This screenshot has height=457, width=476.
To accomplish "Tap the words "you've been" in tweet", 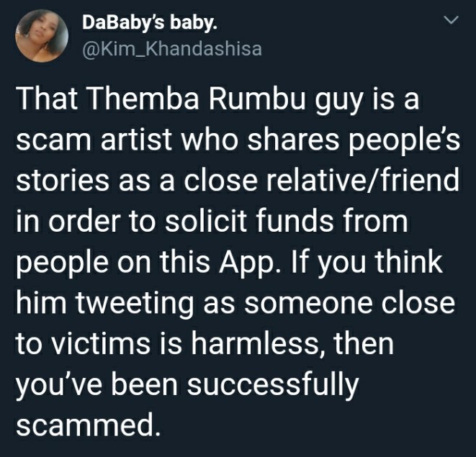I will click(96, 385).
